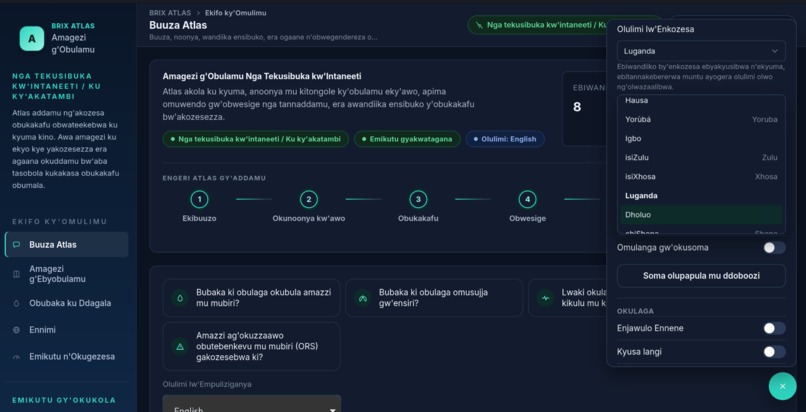Click BRIX ATLAS breadcrumb link
Image resolution: width=806 pixels, height=412 pixels.
170,13
